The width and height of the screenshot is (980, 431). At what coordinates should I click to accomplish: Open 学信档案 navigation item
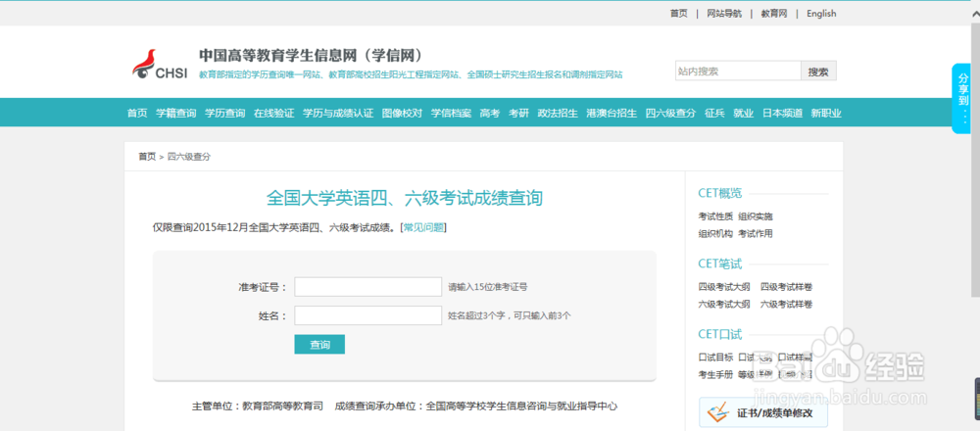pos(451,113)
